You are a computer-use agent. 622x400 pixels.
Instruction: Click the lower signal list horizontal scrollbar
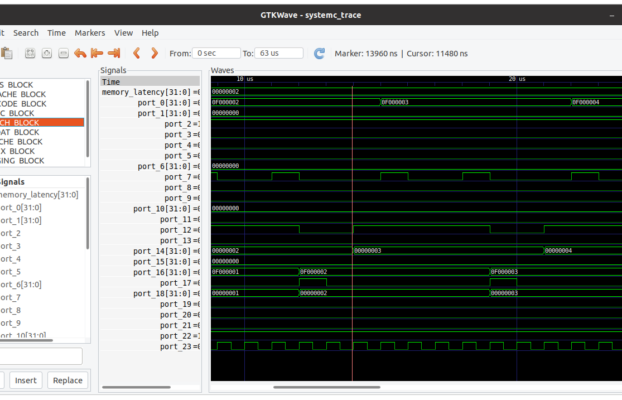(x=26, y=340)
